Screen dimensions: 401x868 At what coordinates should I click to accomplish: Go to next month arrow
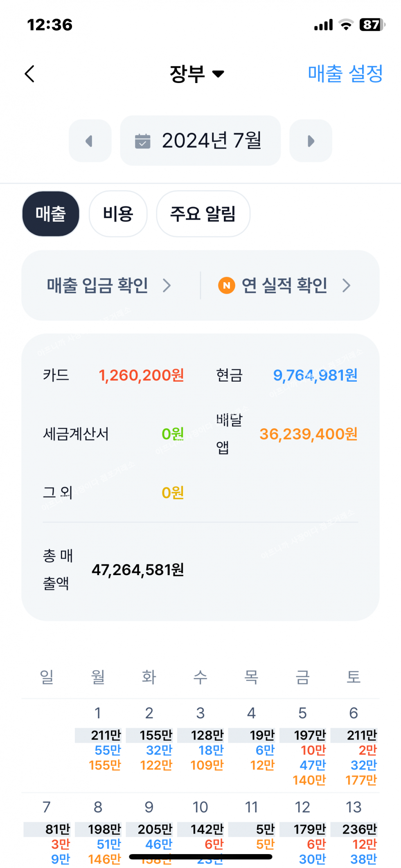pos(311,141)
